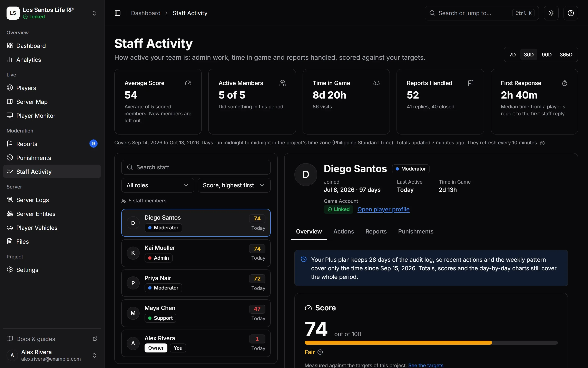Screen dimensions: 588x368
Task: Select Maya Chen in staff list
Action: (x=196, y=313)
